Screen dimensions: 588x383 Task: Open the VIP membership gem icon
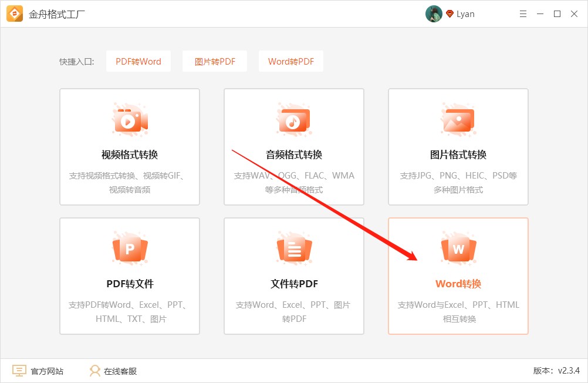pos(448,14)
